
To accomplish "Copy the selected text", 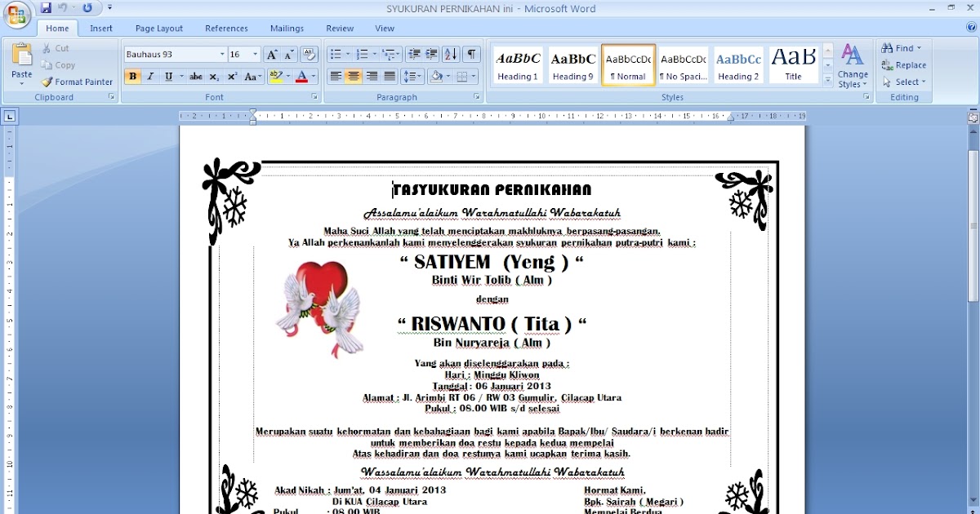I will point(58,65).
